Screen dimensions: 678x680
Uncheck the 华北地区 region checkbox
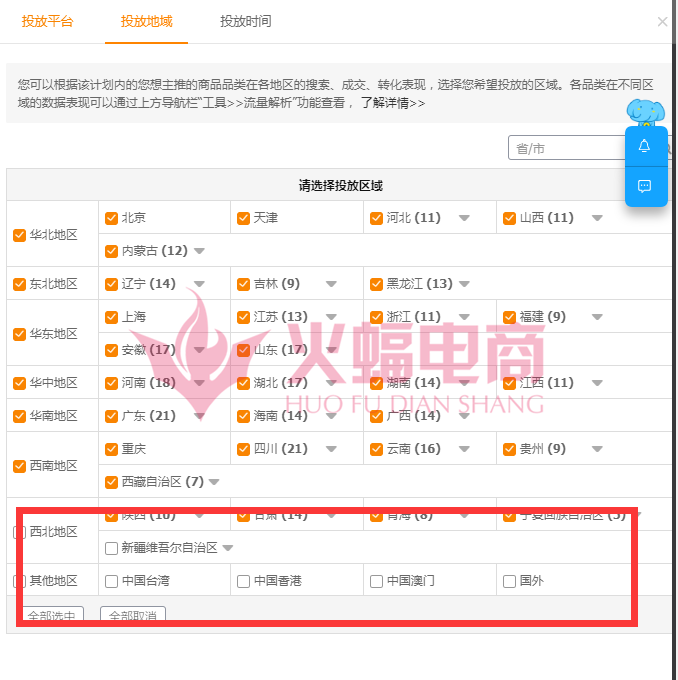point(19,235)
